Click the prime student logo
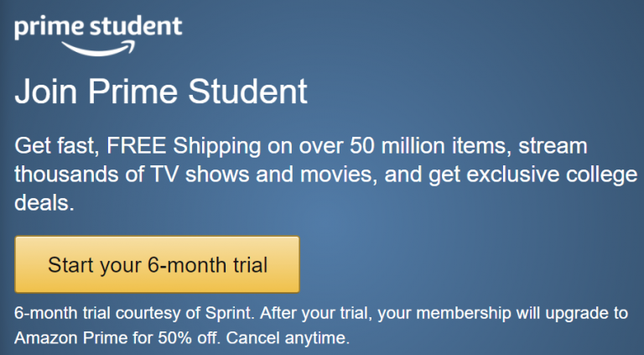The height and width of the screenshot is (355, 644). tap(98, 36)
